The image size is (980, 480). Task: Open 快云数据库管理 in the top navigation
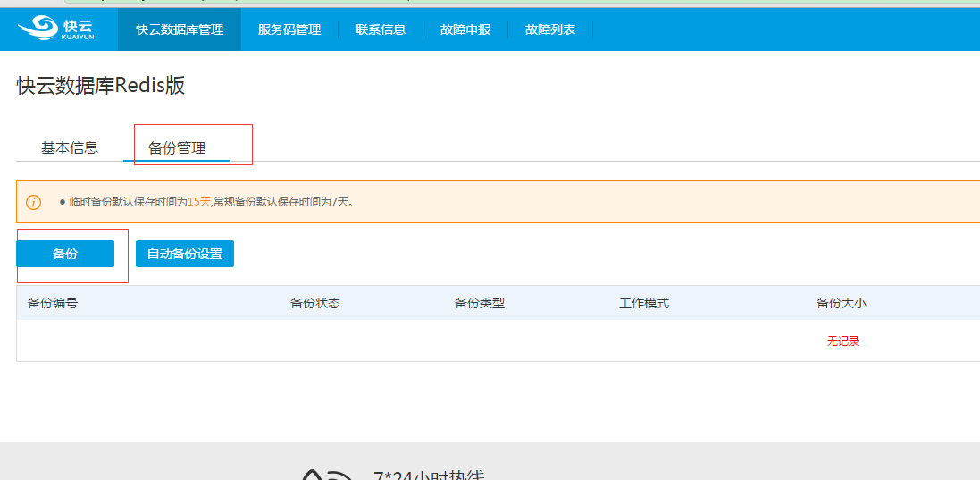pos(180,29)
